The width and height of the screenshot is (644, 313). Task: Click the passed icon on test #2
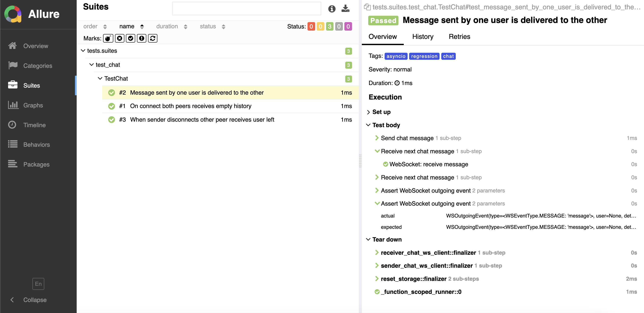pos(112,92)
